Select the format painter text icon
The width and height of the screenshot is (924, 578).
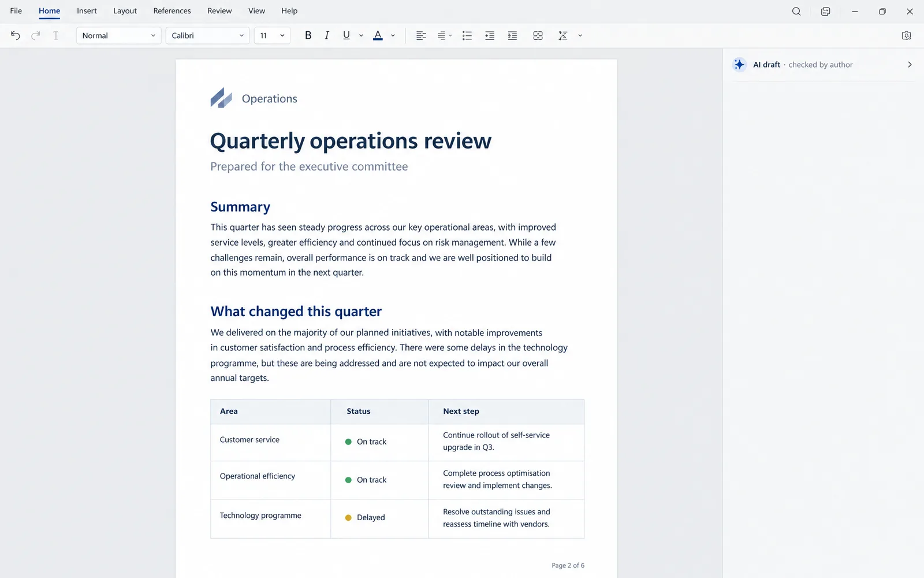click(x=56, y=36)
